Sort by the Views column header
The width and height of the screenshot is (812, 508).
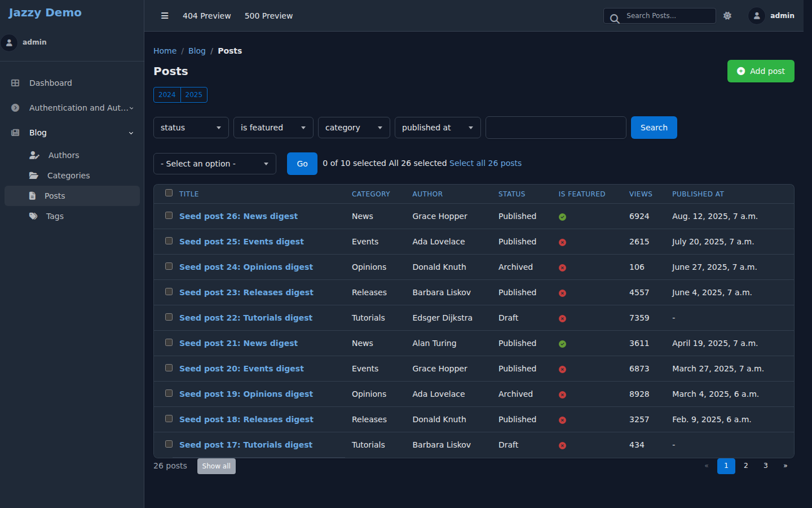641,194
